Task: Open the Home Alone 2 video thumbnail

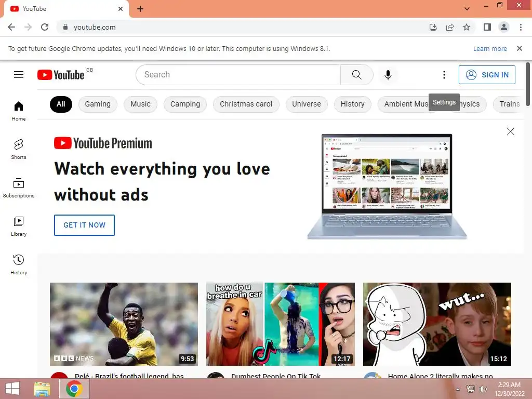Action: tap(437, 324)
